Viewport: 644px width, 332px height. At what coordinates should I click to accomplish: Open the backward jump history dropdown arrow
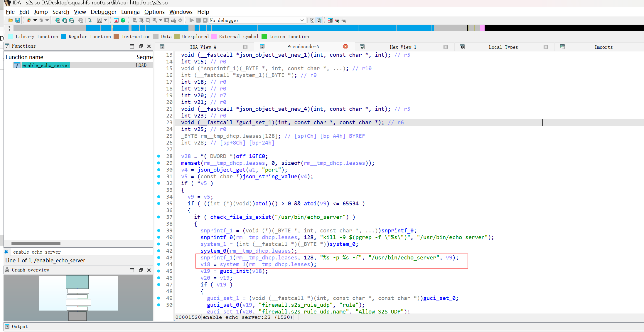click(35, 20)
